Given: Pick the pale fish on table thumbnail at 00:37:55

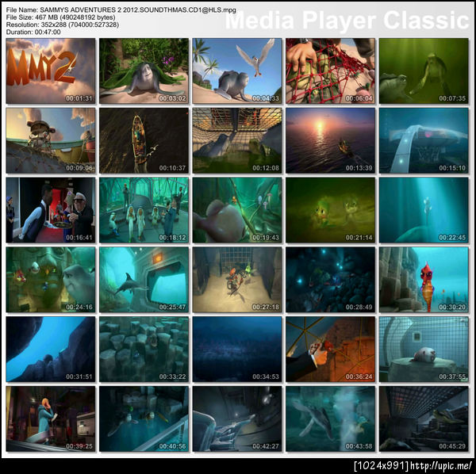Looking at the screenshot, I should click(x=424, y=349).
